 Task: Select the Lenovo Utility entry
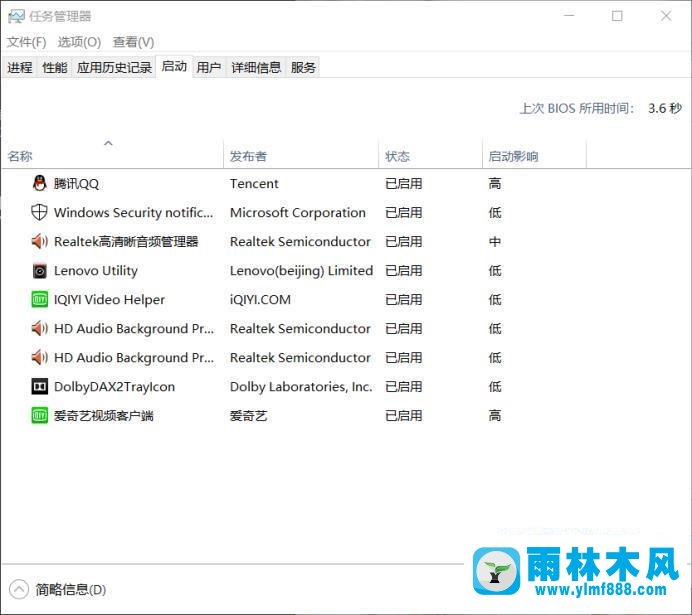[346, 270]
